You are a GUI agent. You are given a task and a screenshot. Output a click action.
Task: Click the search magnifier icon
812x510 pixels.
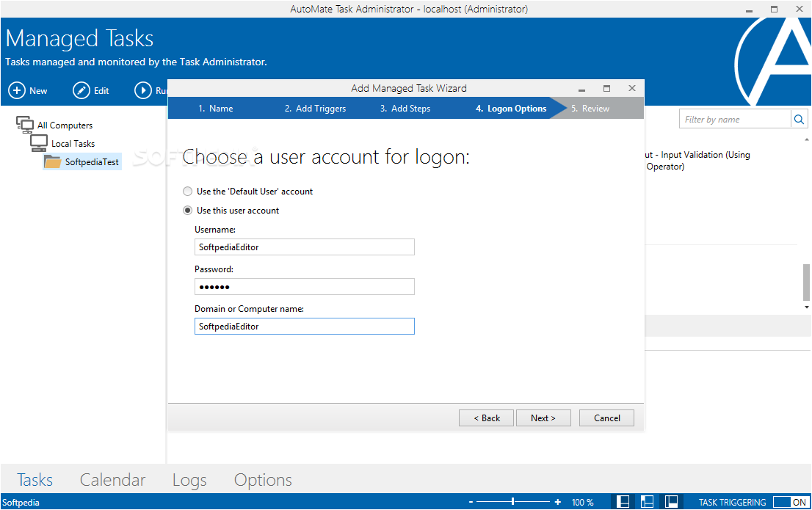tap(799, 120)
